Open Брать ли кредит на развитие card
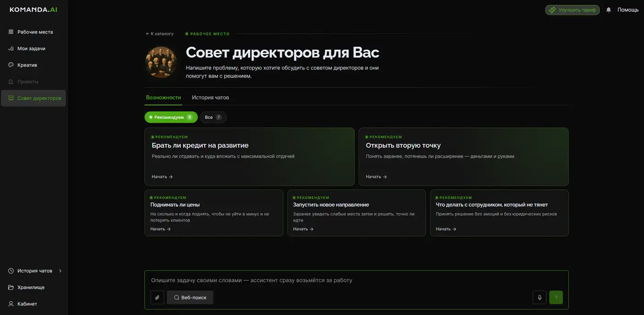644x315 pixels. (249, 157)
